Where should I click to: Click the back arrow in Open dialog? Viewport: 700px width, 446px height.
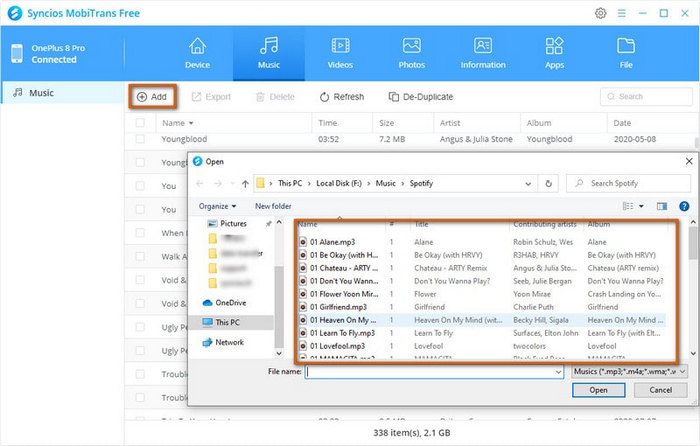tap(200, 183)
